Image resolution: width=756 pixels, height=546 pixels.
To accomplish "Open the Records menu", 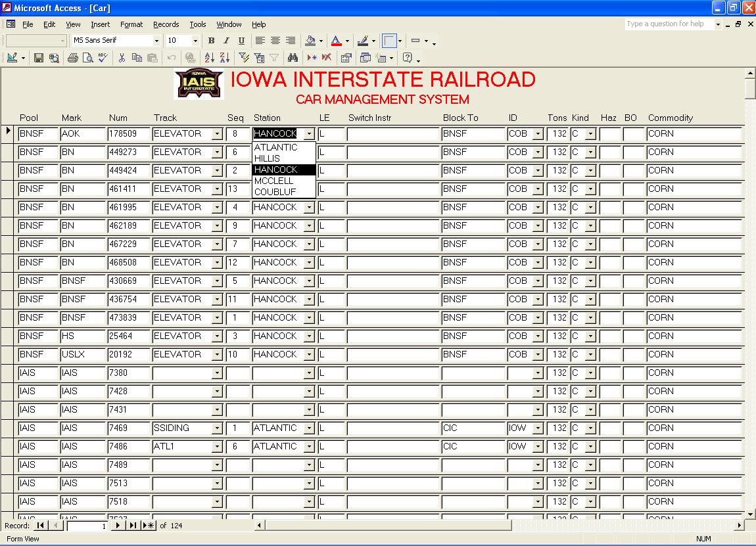I will click(166, 24).
